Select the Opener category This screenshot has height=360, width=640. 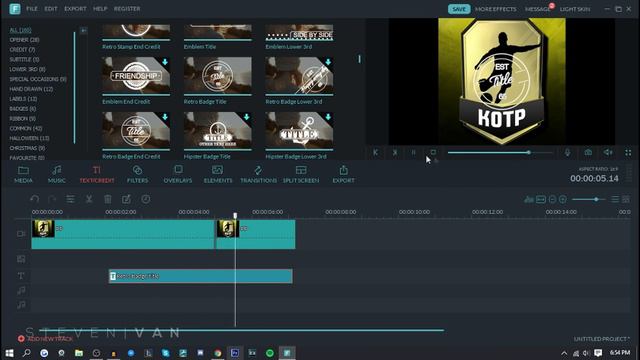(24, 40)
